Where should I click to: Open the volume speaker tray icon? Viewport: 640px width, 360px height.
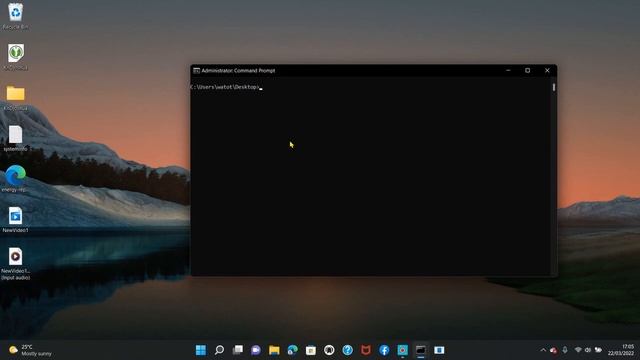point(588,350)
